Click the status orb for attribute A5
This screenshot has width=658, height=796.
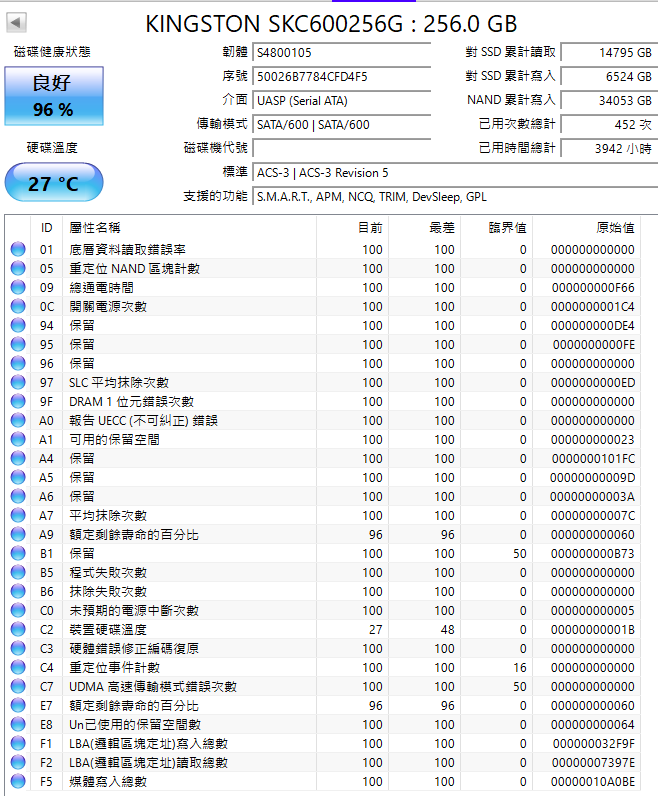pyautogui.click(x=18, y=477)
